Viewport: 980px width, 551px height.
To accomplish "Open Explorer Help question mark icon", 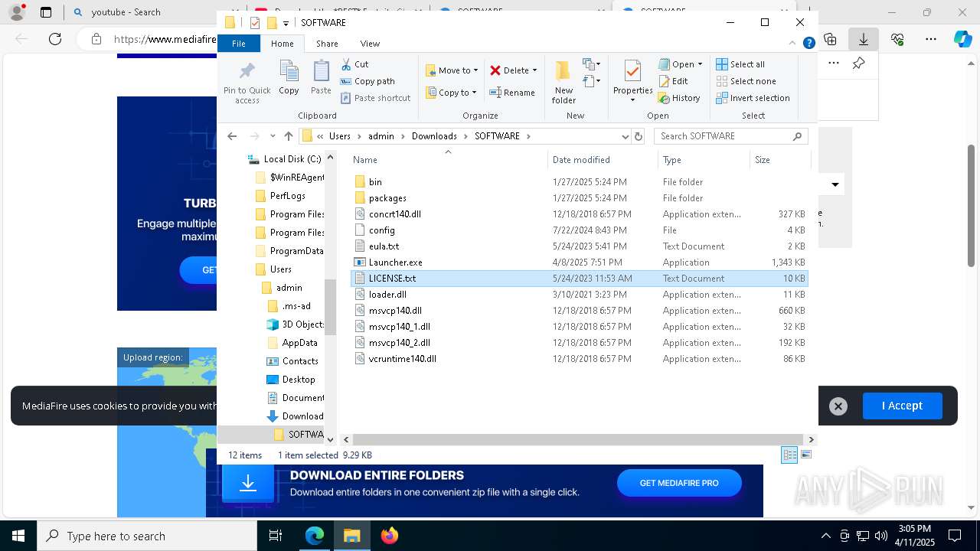I will coord(808,44).
